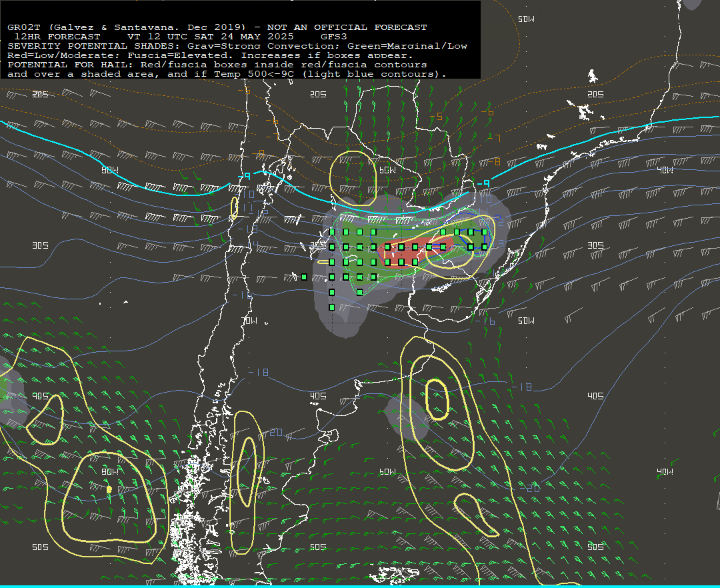Click the '12HR FORECAST' label in header
The width and height of the screenshot is (720, 588).
(x=57, y=37)
